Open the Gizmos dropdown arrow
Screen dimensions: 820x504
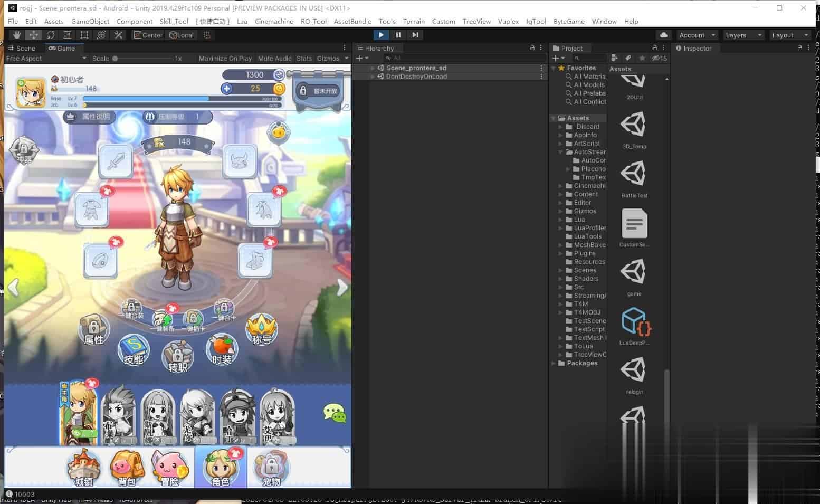(347, 59)
